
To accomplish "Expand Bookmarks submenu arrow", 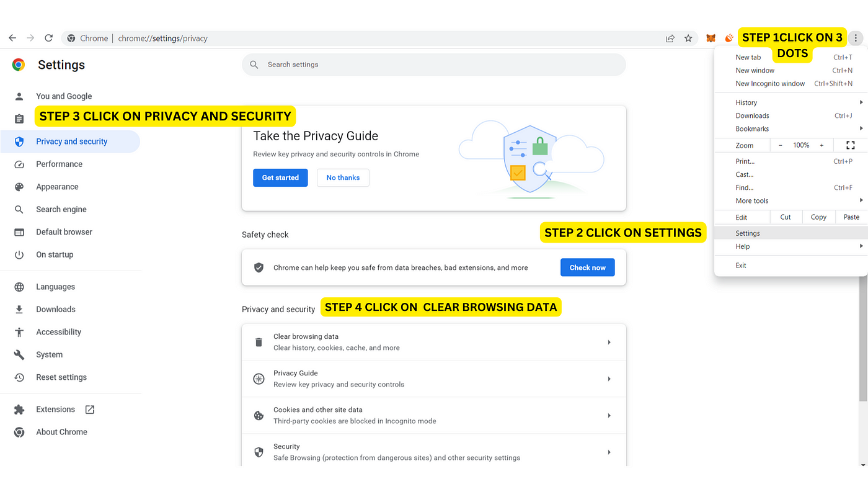I will pos(861,128).
